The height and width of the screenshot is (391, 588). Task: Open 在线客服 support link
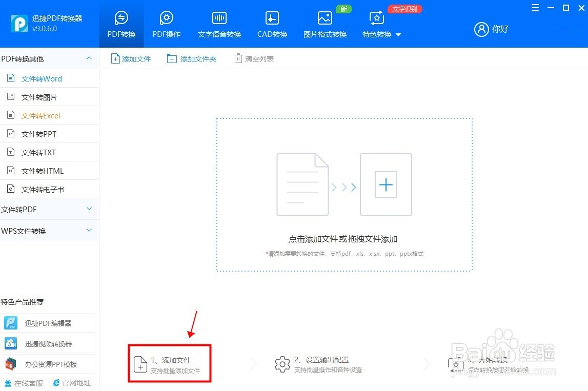tap(24, 383)
